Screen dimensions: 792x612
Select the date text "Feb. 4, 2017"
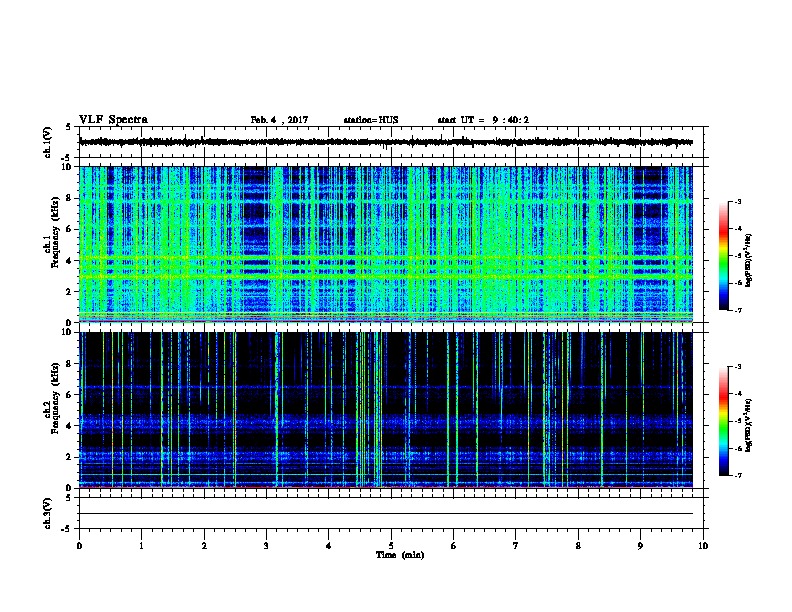[x=279, y=120]
